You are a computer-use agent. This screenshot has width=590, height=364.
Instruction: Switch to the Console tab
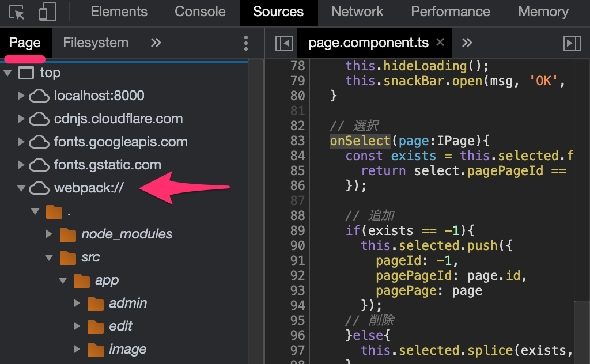[200, 12]
